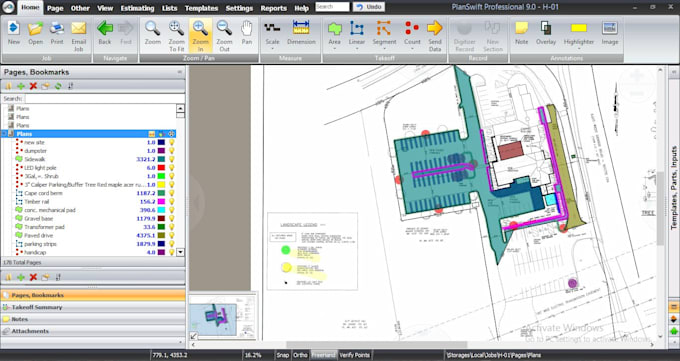Print the plan with the Print icon
The image size is (680, 361).
click(57, 33)
